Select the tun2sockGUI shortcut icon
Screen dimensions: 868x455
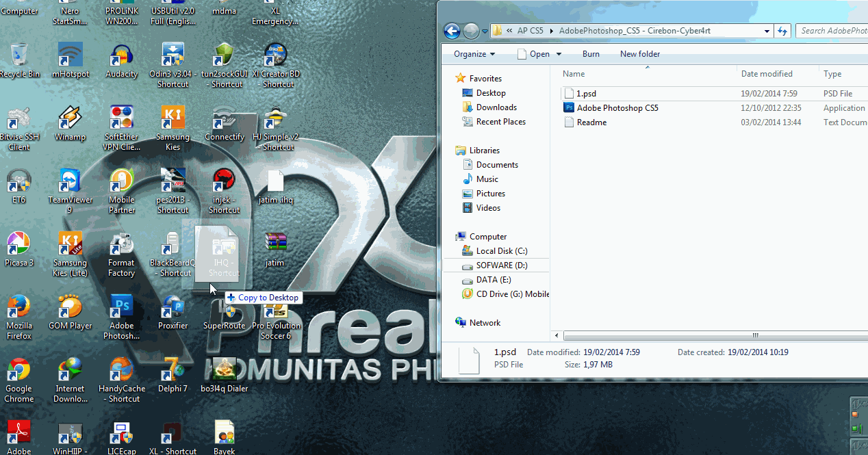225,66
